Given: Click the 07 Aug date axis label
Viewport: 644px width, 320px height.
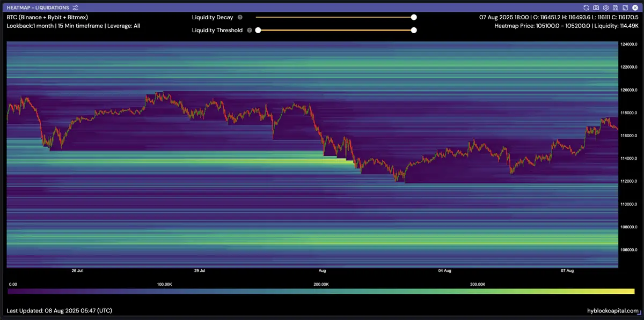Looking at the screenshot, I should click(567, 271).
